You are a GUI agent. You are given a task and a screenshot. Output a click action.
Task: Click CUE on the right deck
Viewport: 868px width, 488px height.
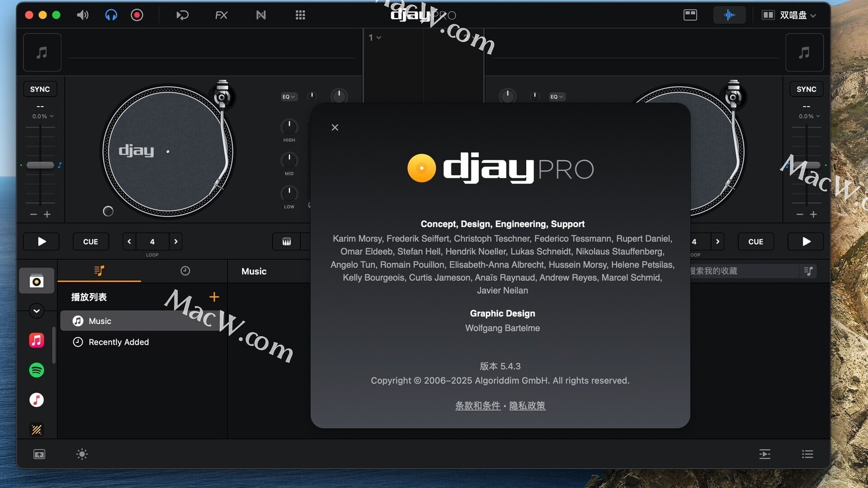click(756, 242)
